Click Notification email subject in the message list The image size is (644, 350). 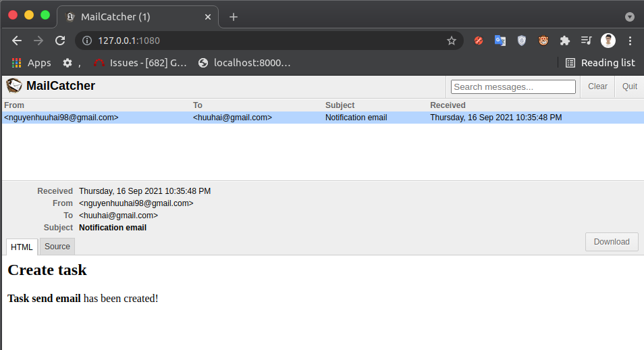[356, 118]
